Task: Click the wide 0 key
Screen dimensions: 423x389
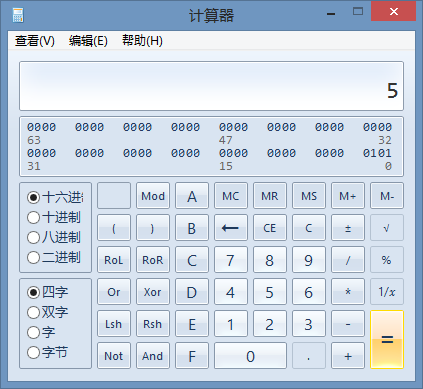Action: pyautogui.click(x=250, y=356)
